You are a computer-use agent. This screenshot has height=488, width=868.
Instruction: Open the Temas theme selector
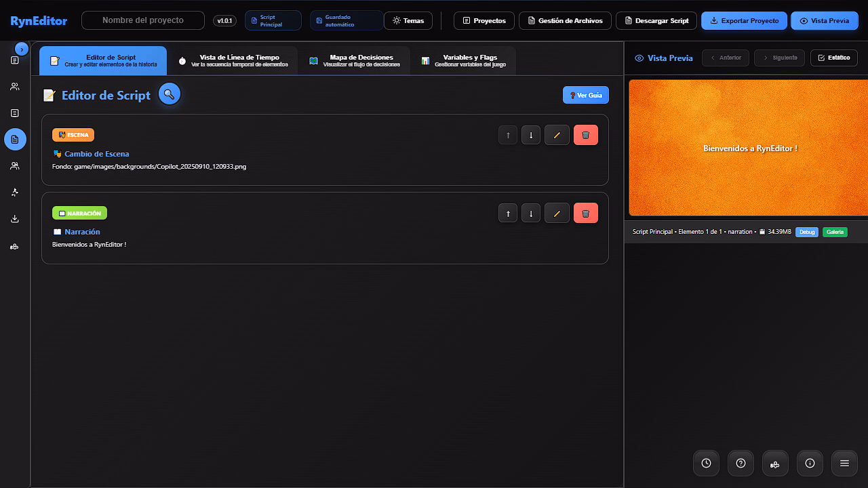click(408, 21)
